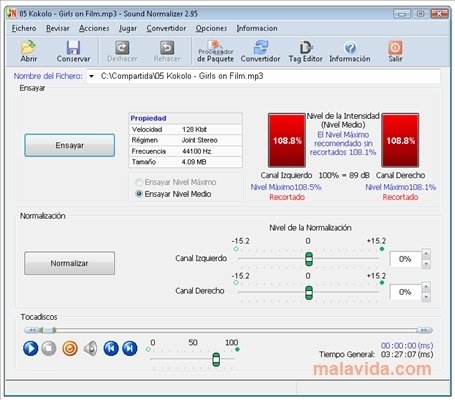Click the Ensayar button
This screenshot has width=455, height=400.
[x=69, y=145]
